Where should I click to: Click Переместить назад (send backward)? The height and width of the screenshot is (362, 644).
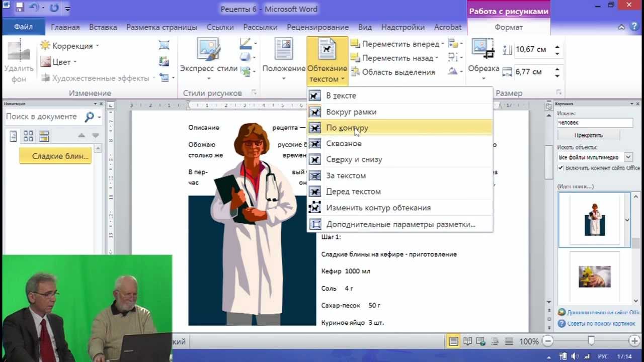394,58
